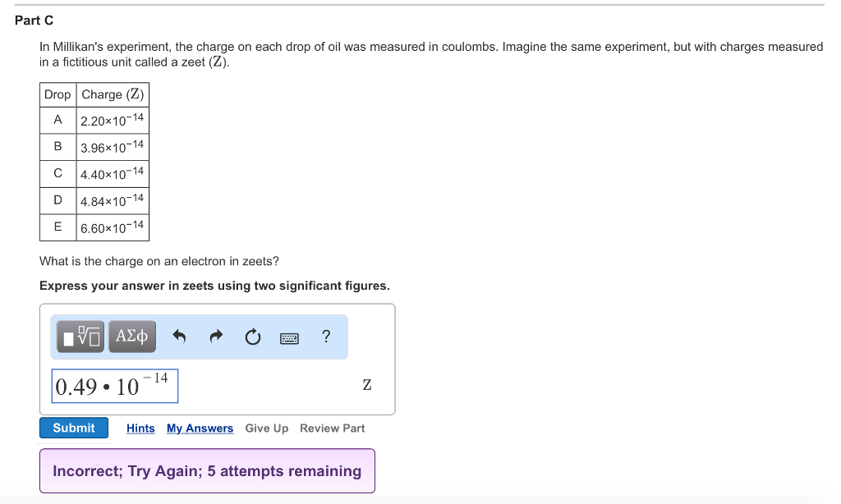This screenshot has width=841, height=504.
Task: Click the Z unit label beside the answer
Action: (365, 384)
